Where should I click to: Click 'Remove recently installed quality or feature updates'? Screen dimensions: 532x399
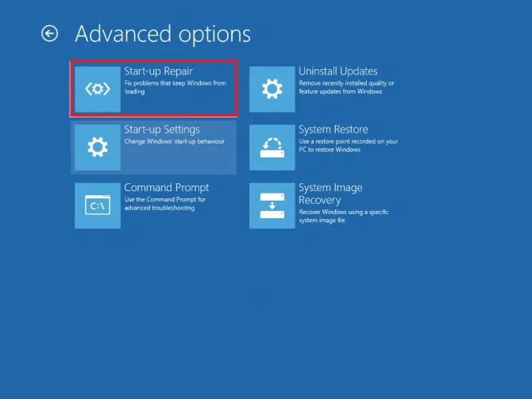point(346,87)
